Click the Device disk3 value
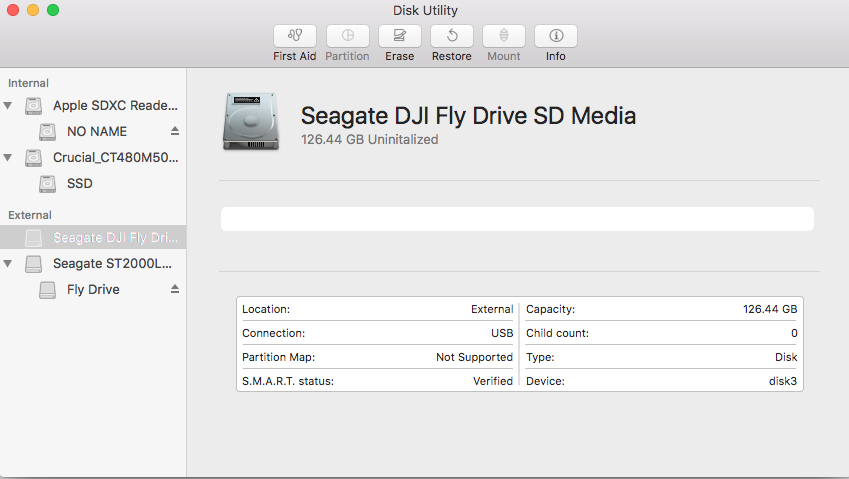 pos(783,381)
